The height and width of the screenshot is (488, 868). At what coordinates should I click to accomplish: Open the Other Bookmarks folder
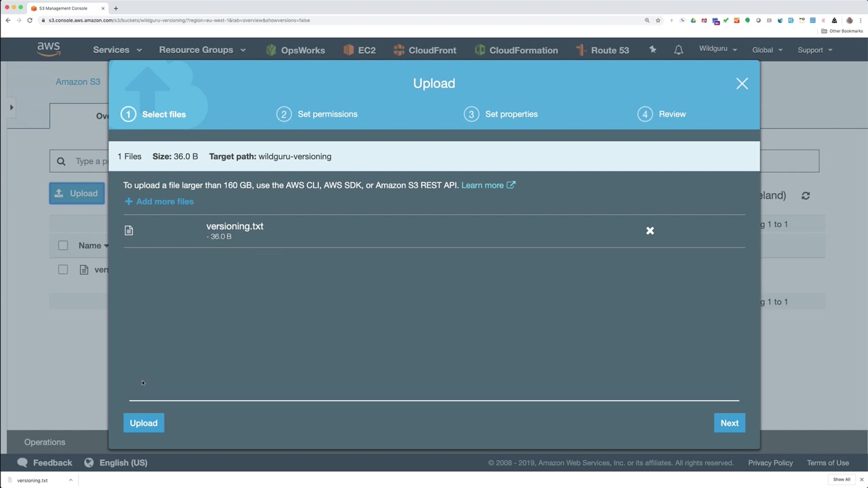coord(842,31)
